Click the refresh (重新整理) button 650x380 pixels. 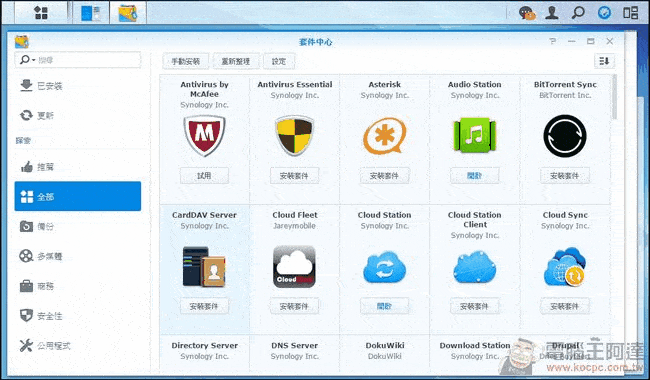tap(236, 61)
